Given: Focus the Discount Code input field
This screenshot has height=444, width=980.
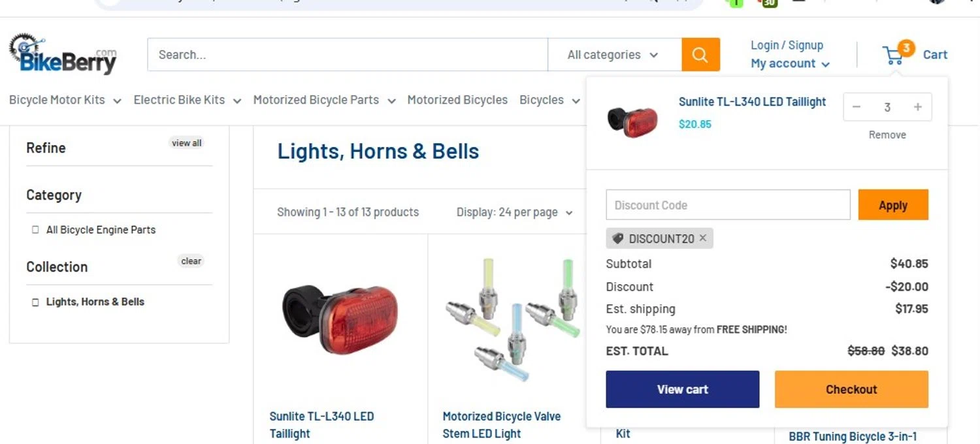Looking at the screenshot, I should tap(728, 205).
